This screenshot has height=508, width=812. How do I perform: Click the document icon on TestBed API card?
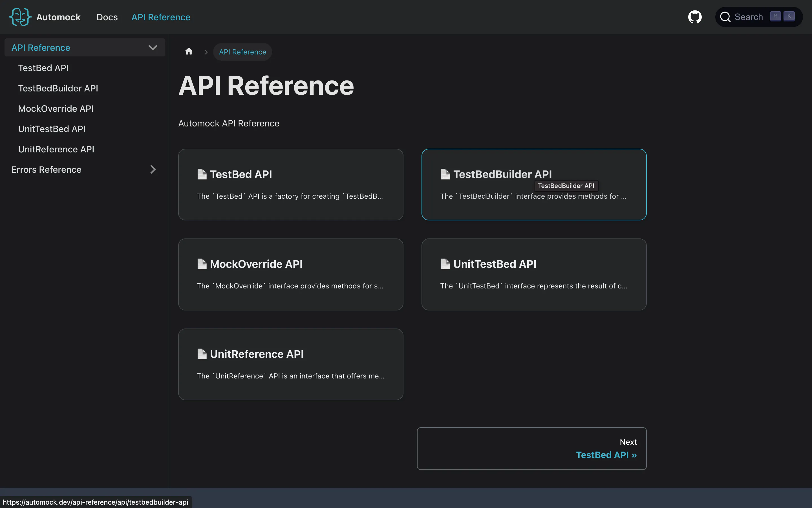click(202, 174)
